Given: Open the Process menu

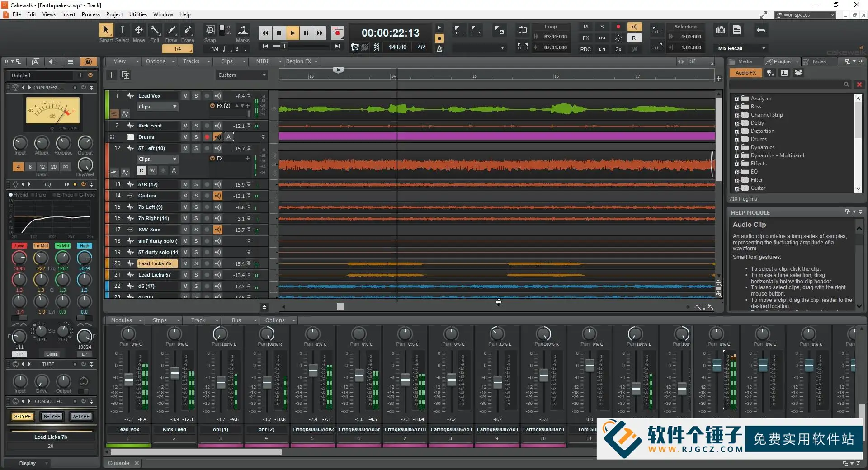Looking at the screenshot, I should (x=90, y=14).
